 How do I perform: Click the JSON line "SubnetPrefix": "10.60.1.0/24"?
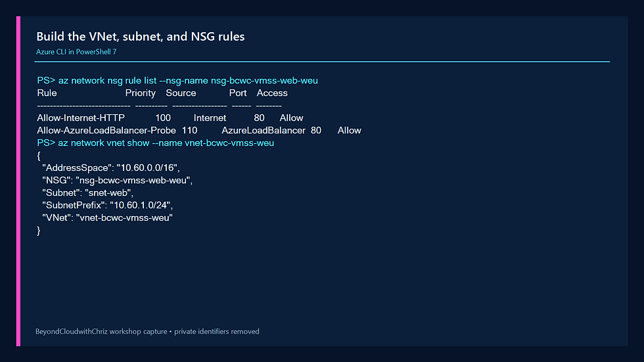click(x=108, y=205)
